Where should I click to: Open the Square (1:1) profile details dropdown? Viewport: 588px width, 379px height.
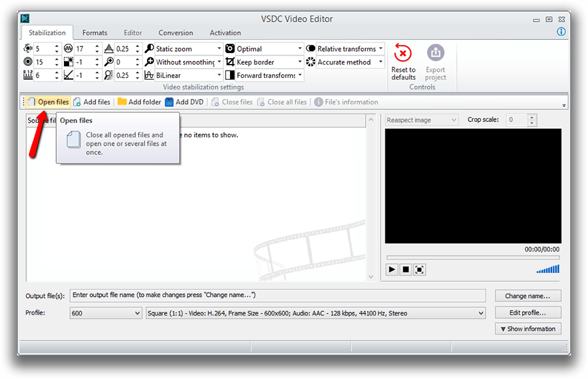(316, 313)
